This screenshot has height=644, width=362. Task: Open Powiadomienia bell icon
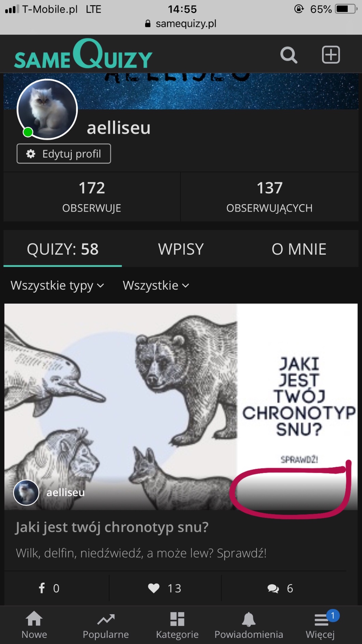tap(249, 619)
